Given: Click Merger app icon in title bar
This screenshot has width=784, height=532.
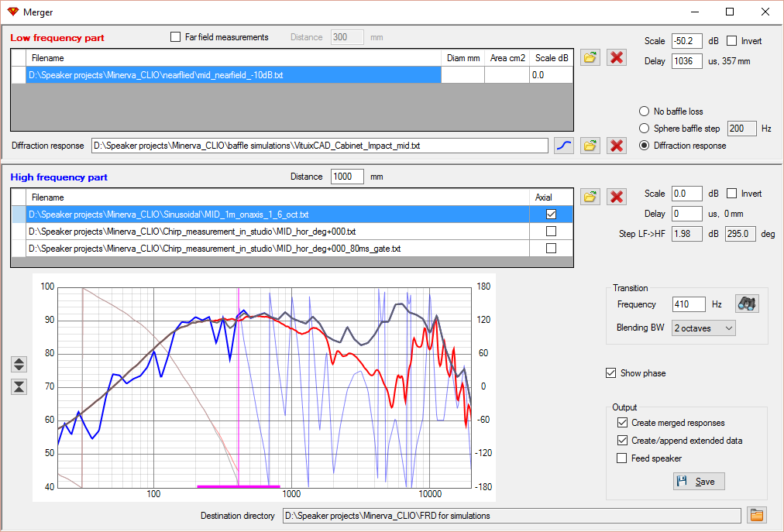Looking at the screenshot, I should 13,12.
